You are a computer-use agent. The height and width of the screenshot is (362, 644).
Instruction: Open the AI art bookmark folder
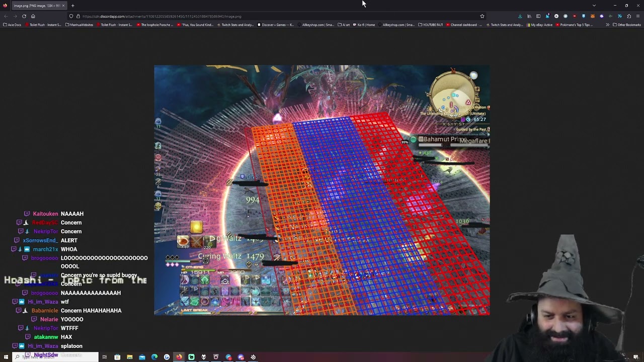(344, 25)
